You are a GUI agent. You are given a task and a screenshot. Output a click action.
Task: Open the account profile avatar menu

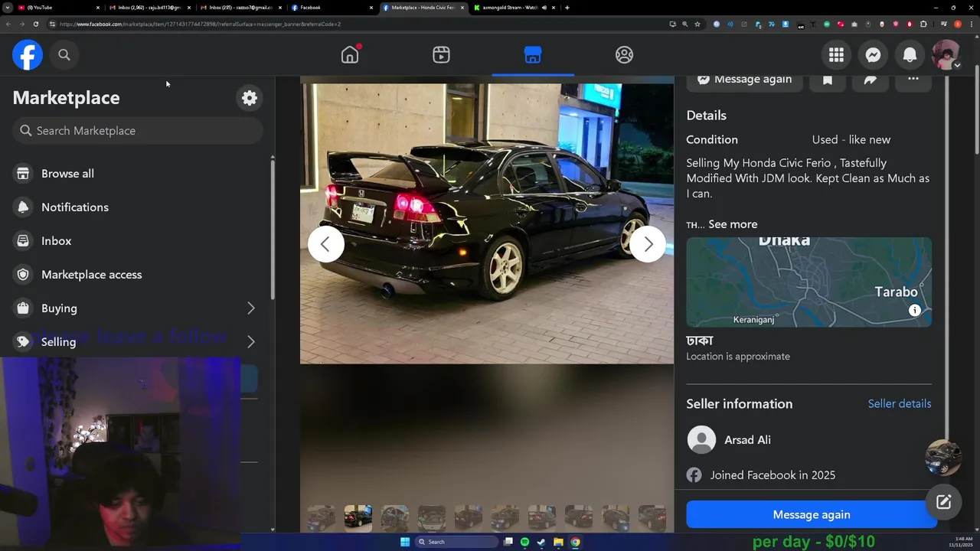coord(946,55)
